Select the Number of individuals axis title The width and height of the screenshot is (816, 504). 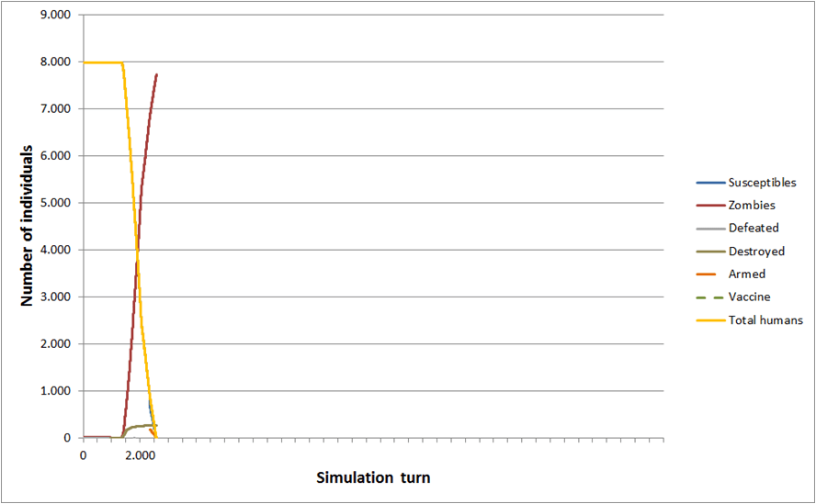[28, 225]
